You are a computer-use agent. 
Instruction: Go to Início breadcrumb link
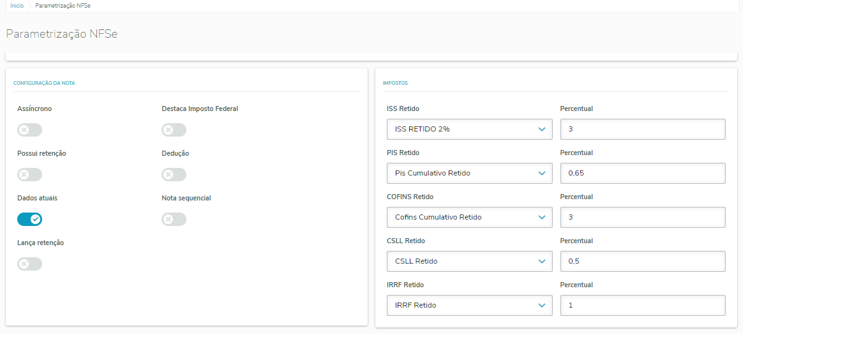pyautogui.click(x=17, y=5)
